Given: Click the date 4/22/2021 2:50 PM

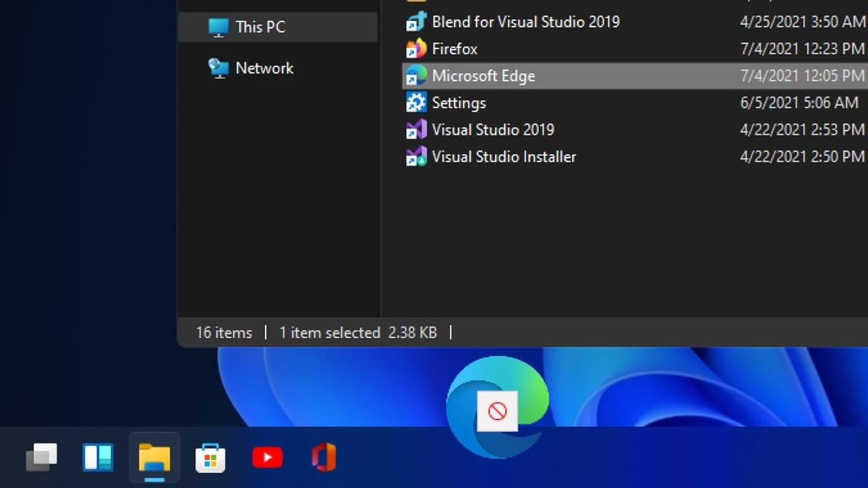Looking at the screenshot, I should 803,157.
